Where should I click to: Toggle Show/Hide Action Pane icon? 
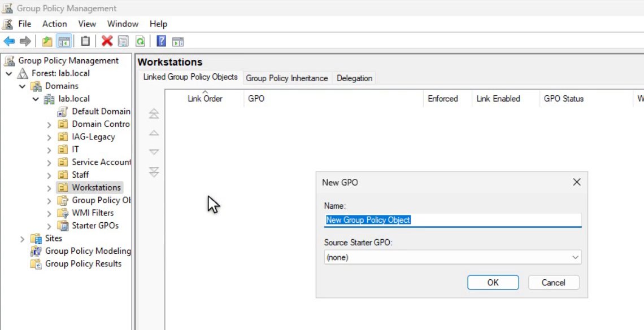coord(178,41)
